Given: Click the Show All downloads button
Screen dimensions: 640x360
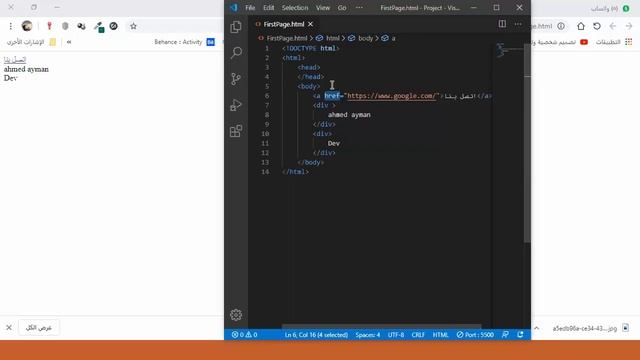Looking at the screenshot, I should [39, 327].
